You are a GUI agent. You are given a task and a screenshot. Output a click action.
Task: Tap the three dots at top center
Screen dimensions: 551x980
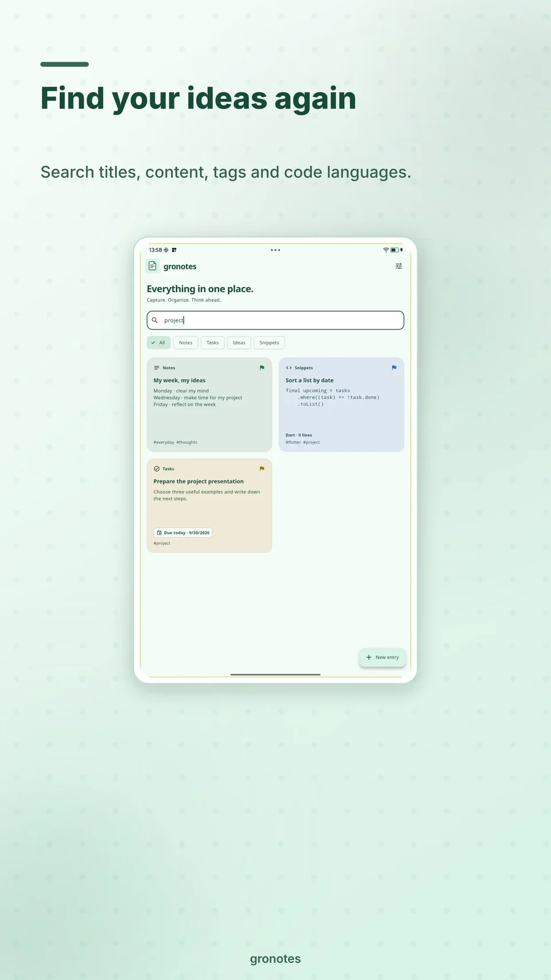click(x=275, y=250)
